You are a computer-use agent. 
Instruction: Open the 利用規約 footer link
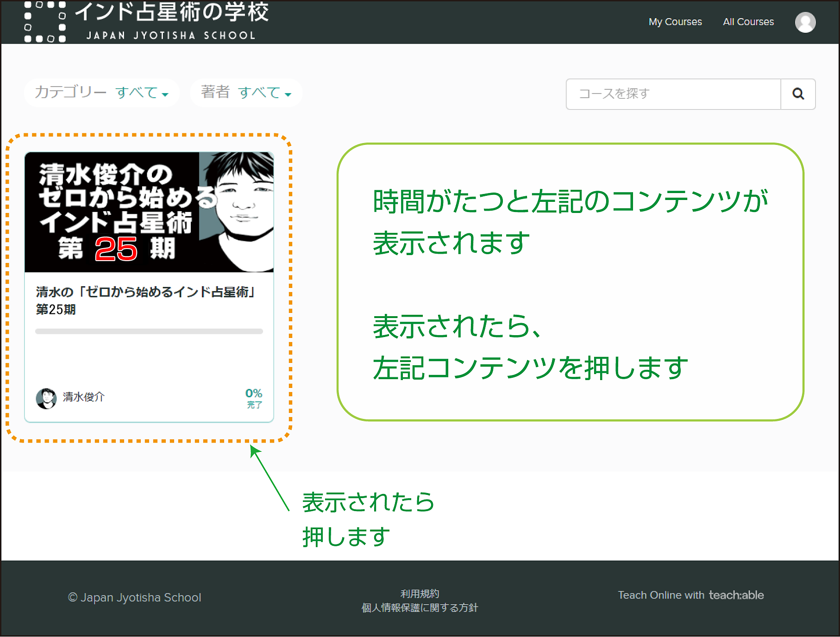(420, 593)
